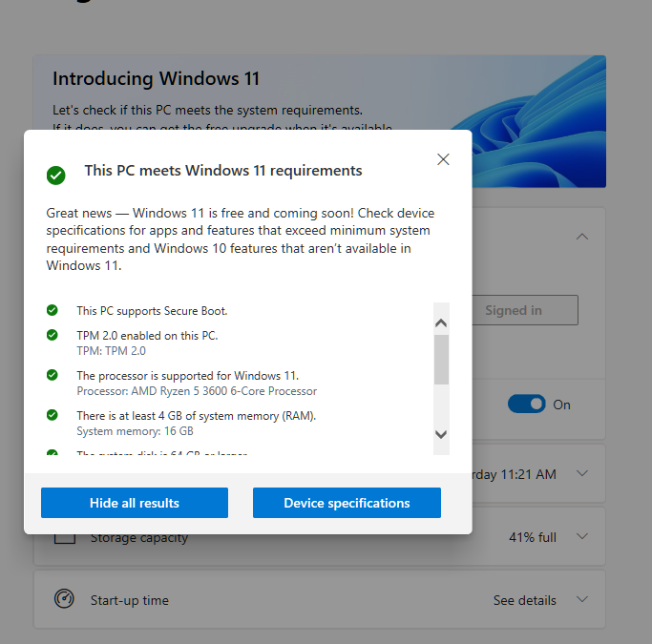Click the '41% full' storage value
Viewport: 652px width, 644px height.
coord(533,537)
